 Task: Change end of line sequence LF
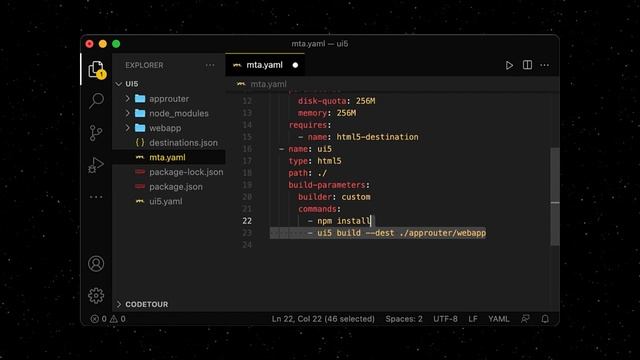473,319
